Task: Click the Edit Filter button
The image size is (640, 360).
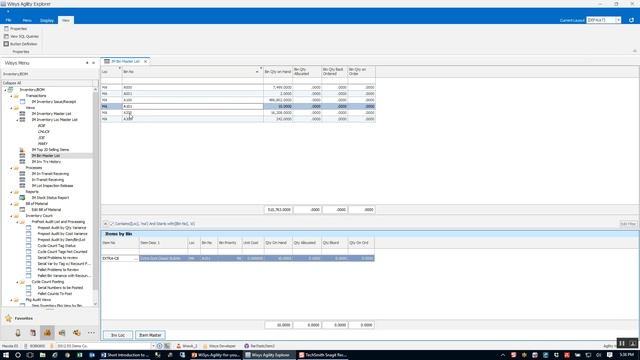Action: click(628, 224)
